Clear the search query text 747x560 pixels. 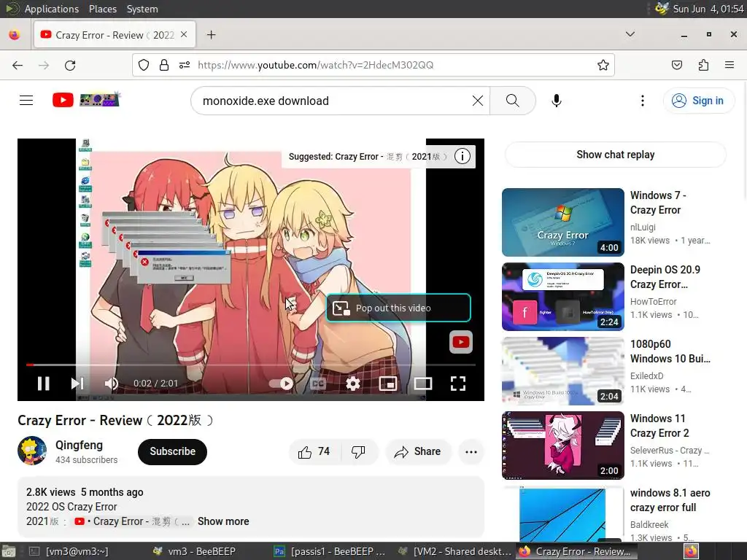[477, 101]
